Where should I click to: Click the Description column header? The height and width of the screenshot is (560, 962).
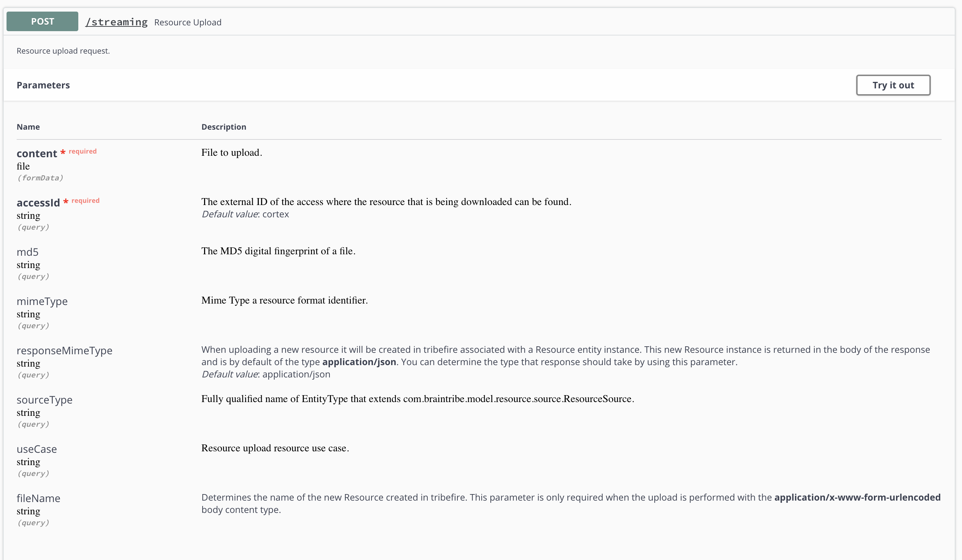(224, 127)
